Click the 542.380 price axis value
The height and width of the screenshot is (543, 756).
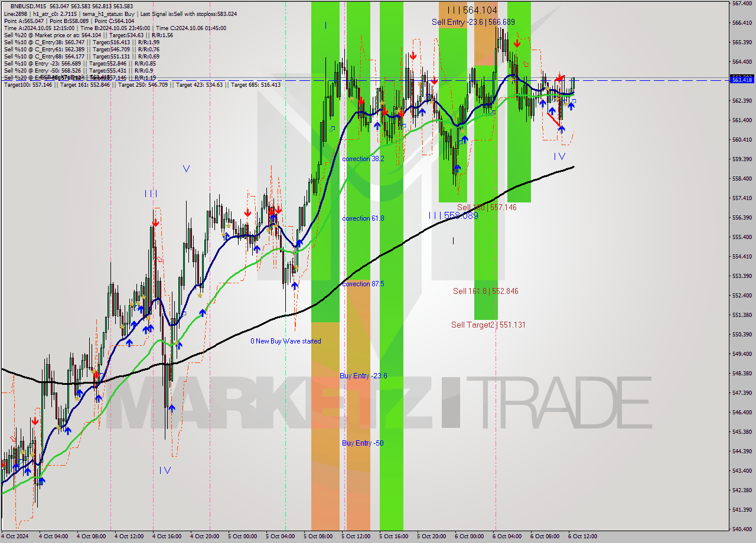coord(742,490)
